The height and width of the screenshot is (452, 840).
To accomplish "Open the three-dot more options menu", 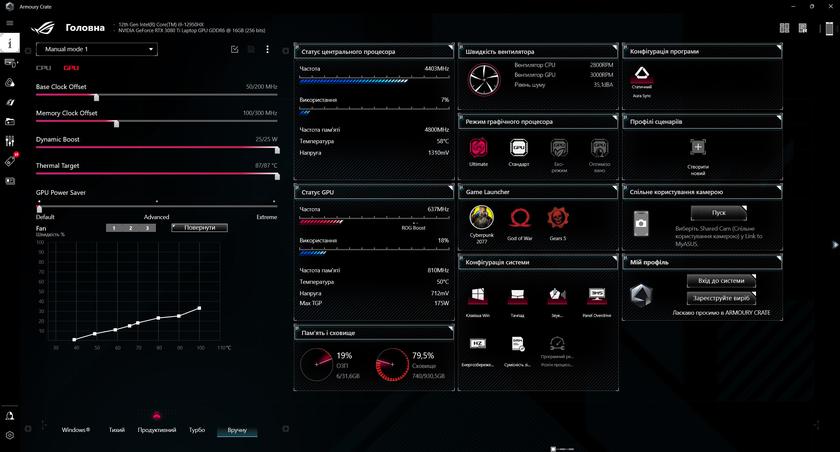I will [267, 49].
